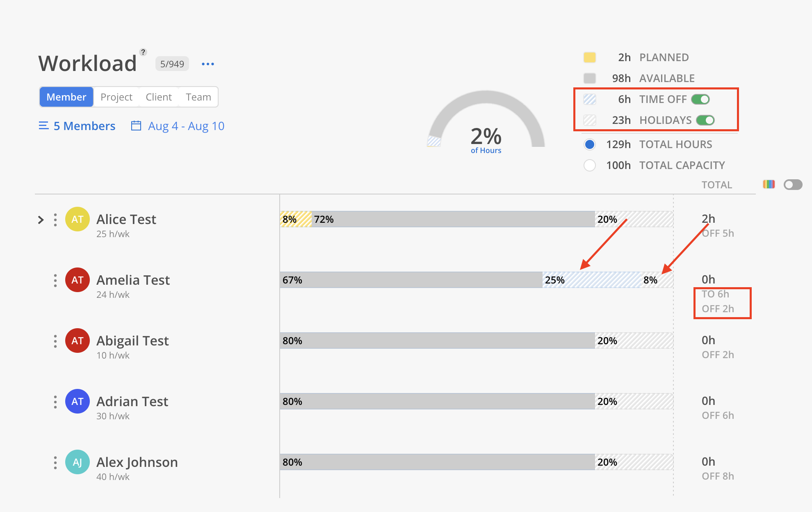Click Alex Johnson teal AJ avatar

(78, 462)
